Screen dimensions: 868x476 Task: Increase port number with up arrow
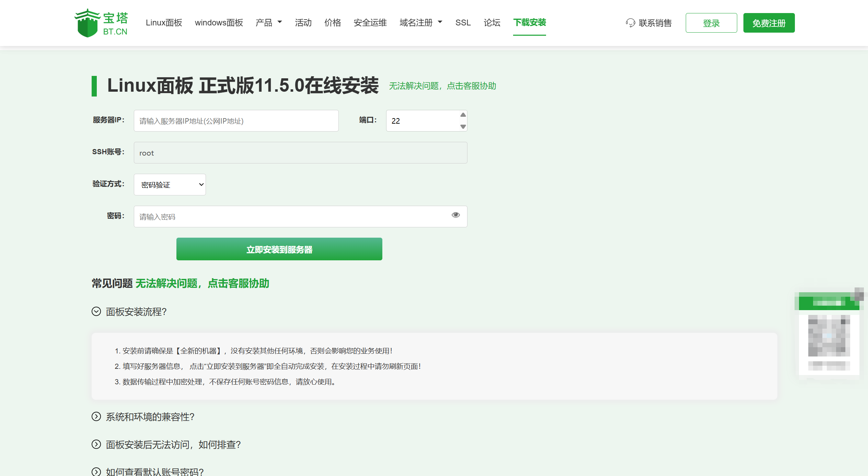[463, 115]
